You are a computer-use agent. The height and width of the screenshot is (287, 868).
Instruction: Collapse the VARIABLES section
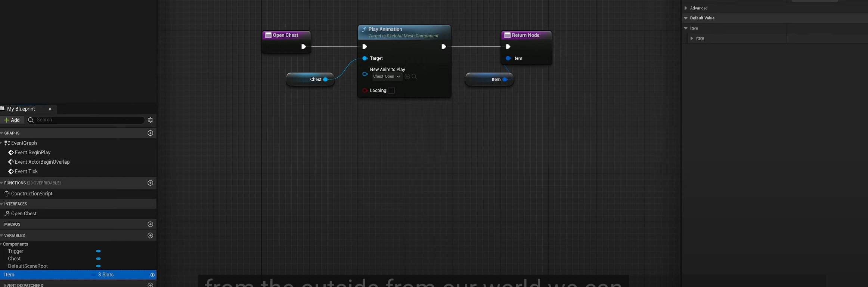point(2,235)
